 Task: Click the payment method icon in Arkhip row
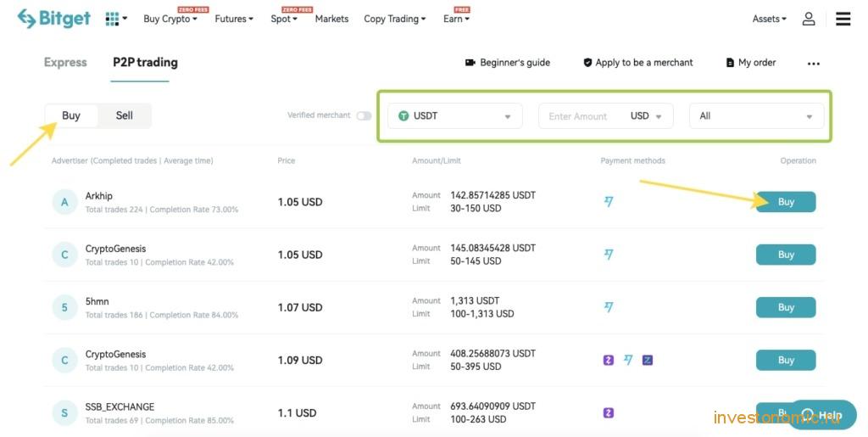pos(609,202)
